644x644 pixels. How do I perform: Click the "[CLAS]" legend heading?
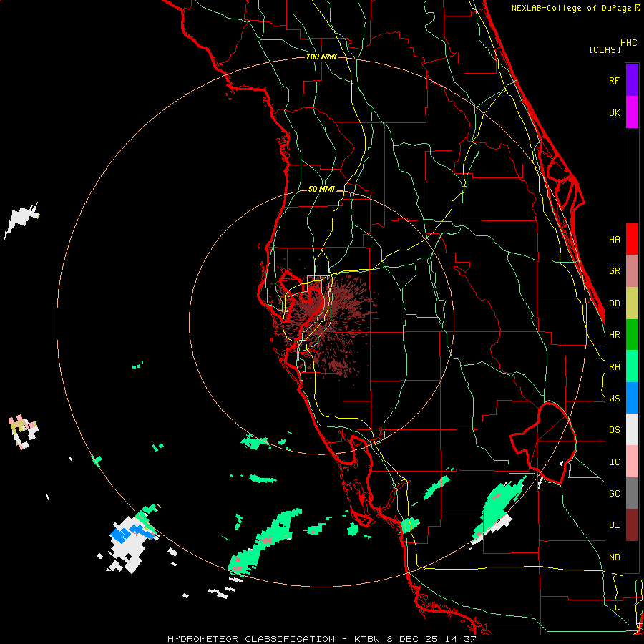605,49
